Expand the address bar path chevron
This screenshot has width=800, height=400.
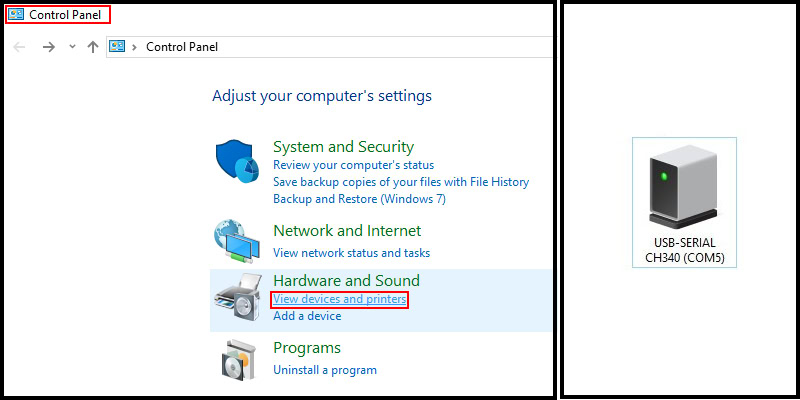click(137, 47)
